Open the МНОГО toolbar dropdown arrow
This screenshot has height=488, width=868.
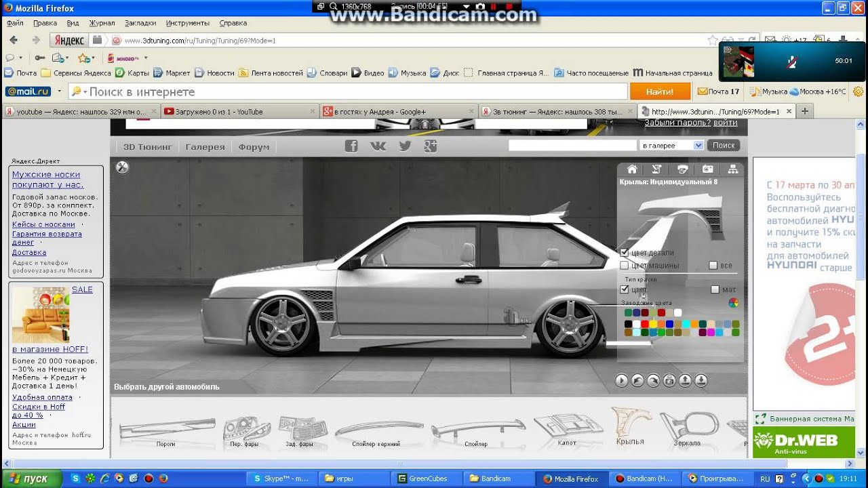pos(145,58)
